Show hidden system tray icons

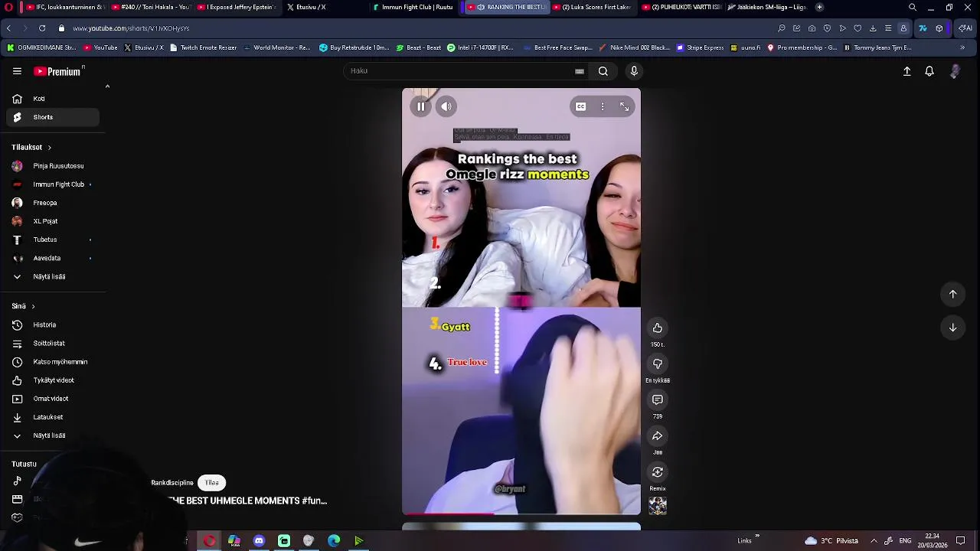[874, 541]
